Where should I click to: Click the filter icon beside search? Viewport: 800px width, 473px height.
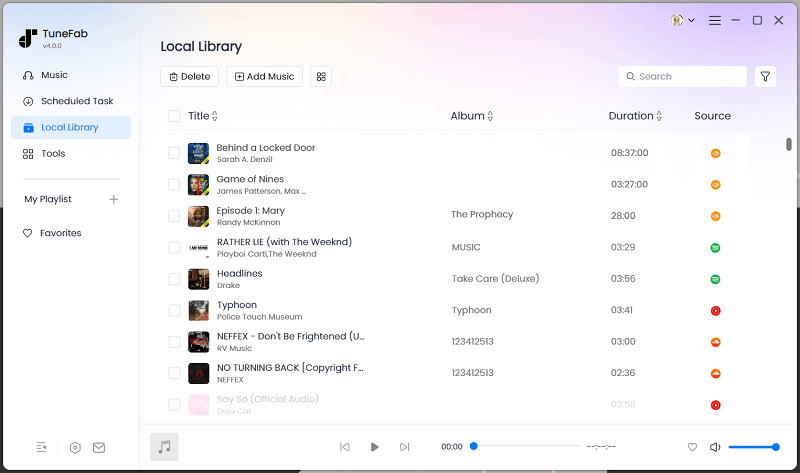point(765,76)
